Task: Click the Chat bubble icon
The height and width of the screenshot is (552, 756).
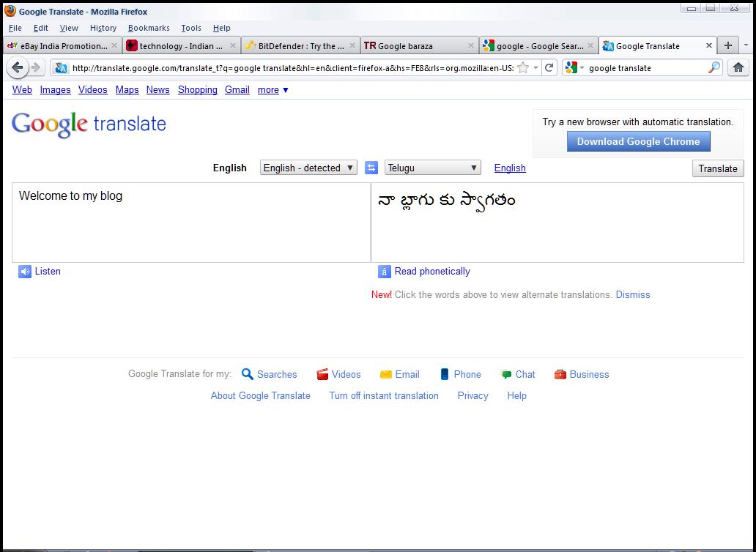Action: click(x=505, y=374)
